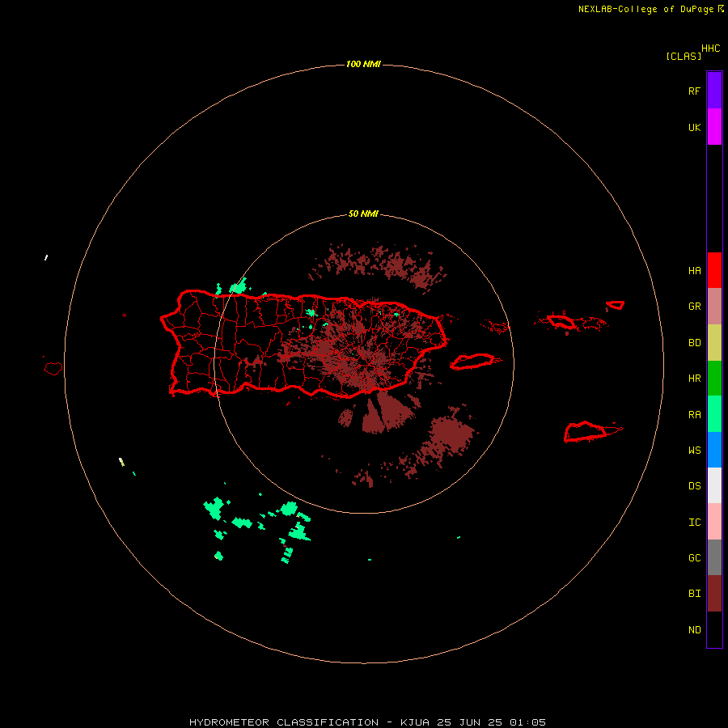The height and width of the screenshot is (728, 728).
Task: Click the RA light green legend swatch
Action: (714, 414)
